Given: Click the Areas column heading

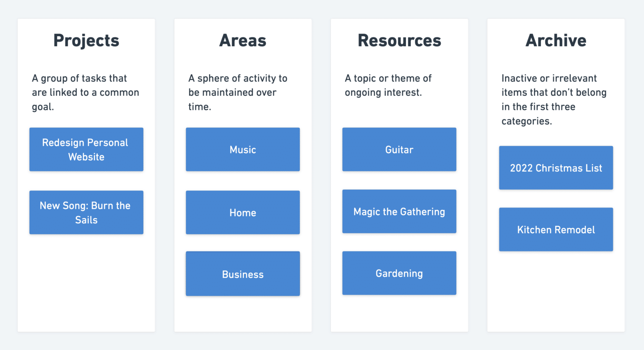Looking at the screenshot, I should (x=242, y=41).
